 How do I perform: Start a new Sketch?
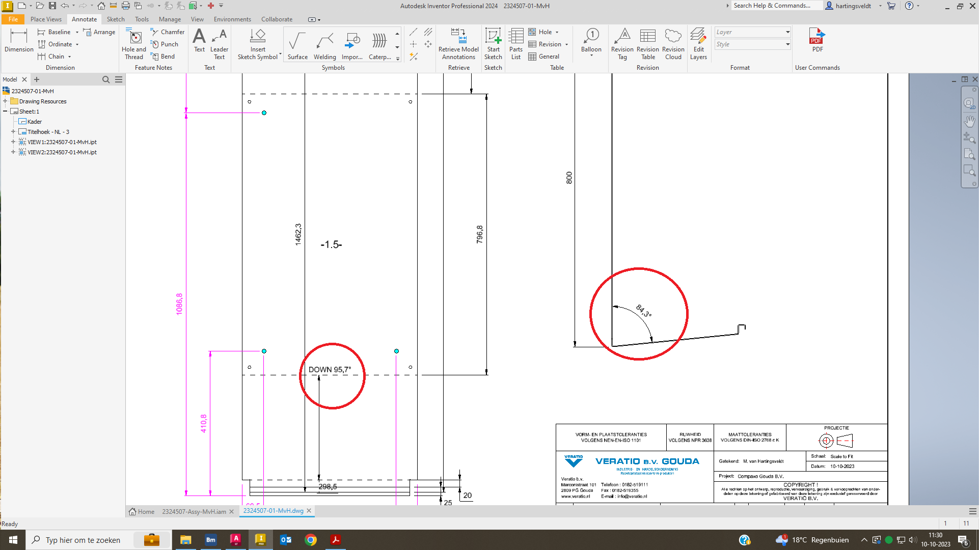tap(493, 44)
